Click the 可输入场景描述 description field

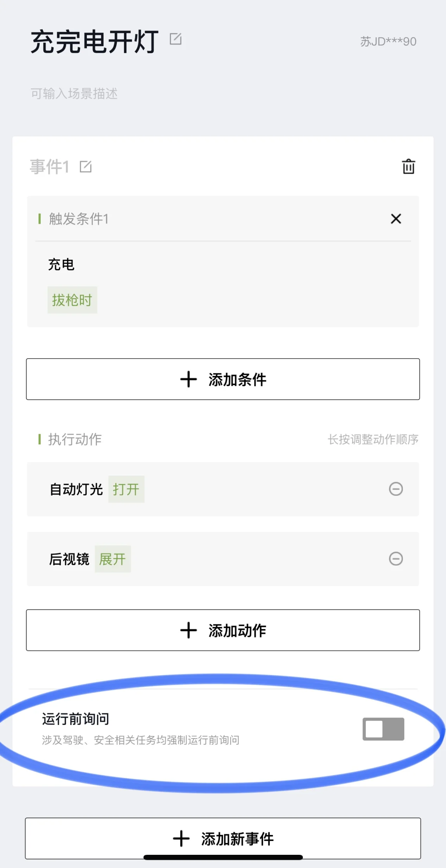point(74,93)
